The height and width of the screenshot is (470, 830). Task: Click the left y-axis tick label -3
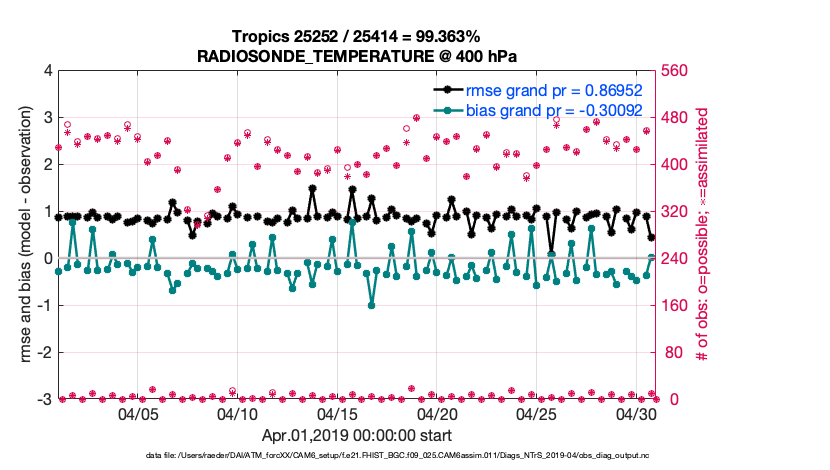click(x=44, y=400)
